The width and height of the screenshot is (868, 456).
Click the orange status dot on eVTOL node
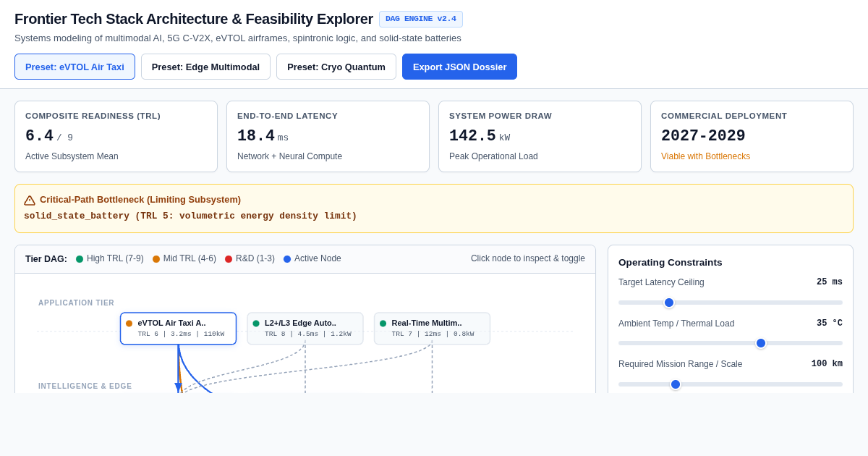[x=129, y=324]
